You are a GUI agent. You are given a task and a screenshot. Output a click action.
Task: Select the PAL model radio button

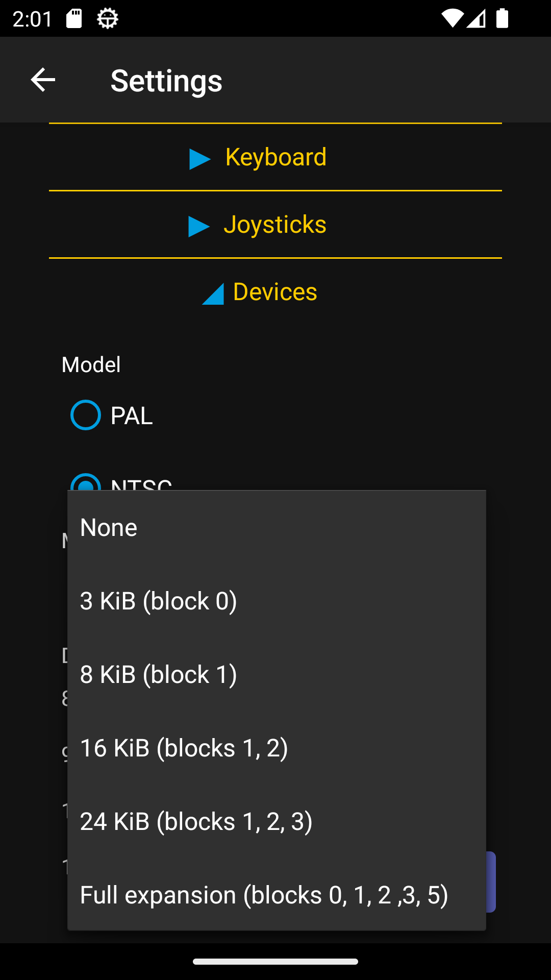[x=86, y=415]
